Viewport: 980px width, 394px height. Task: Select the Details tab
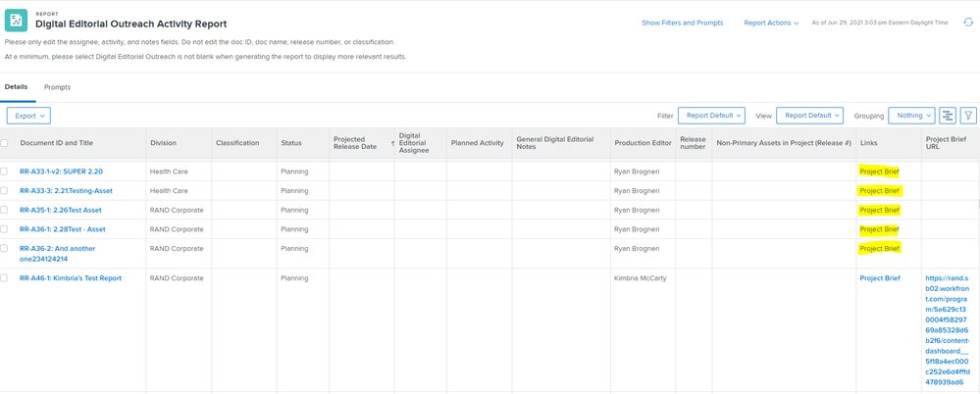pos(17,87)
